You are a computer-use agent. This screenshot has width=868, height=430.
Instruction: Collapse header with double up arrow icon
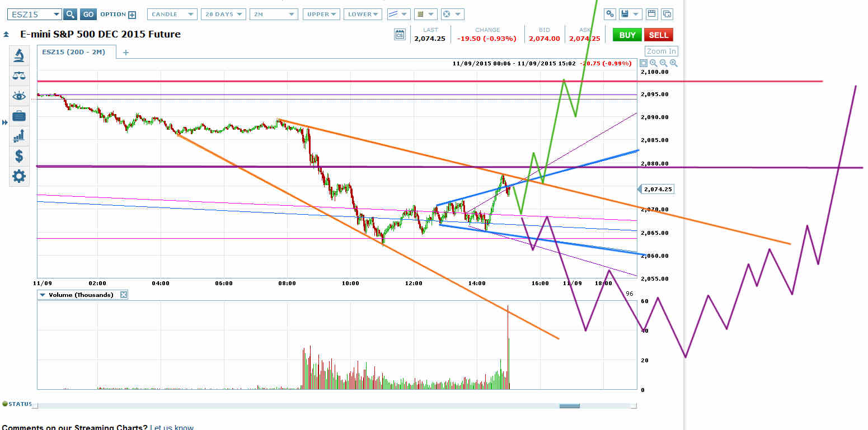6,35
